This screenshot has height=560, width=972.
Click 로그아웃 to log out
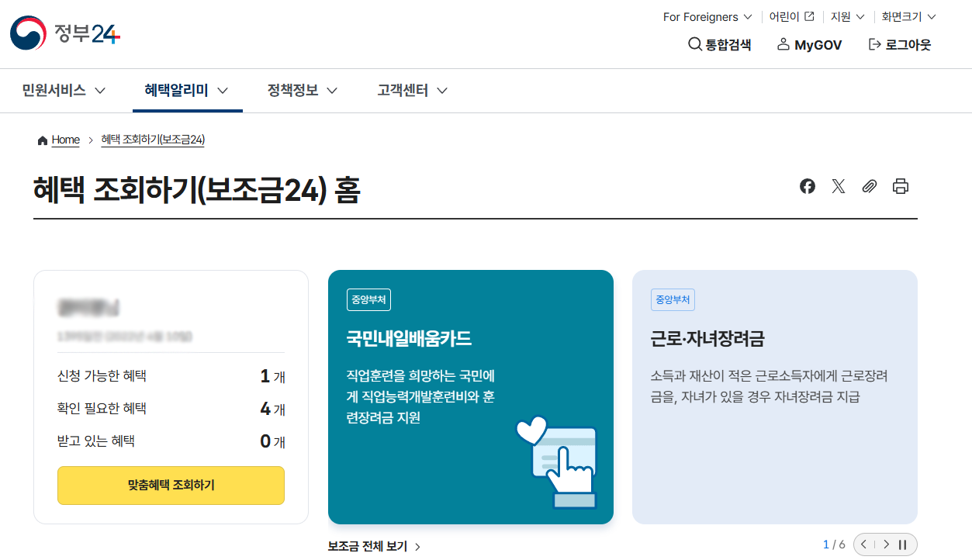[x=900, y=45]
